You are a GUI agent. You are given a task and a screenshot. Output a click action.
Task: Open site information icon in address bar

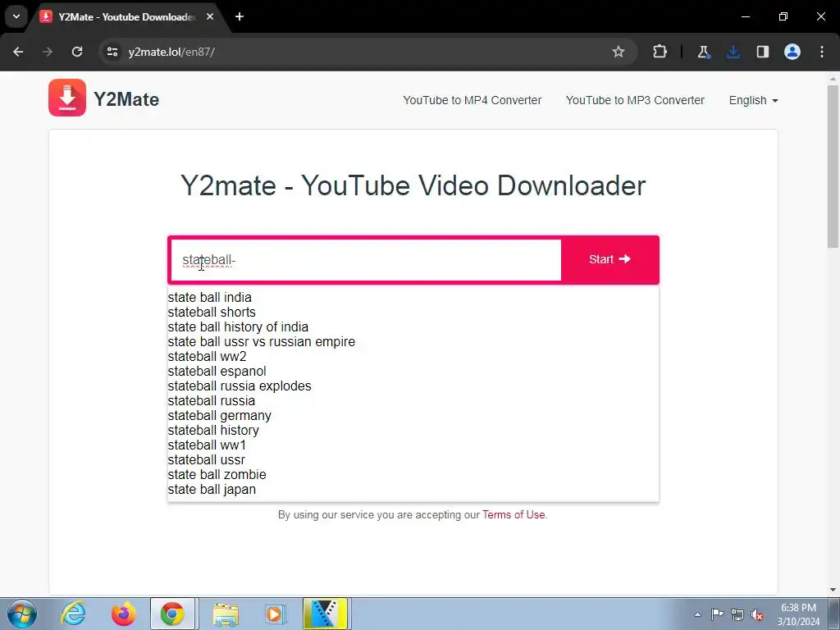[112, 52]
